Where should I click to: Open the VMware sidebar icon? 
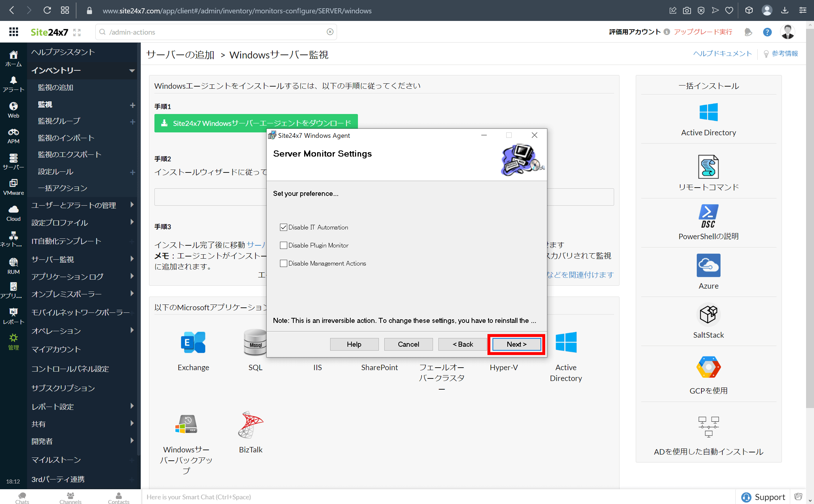[13, 188]
